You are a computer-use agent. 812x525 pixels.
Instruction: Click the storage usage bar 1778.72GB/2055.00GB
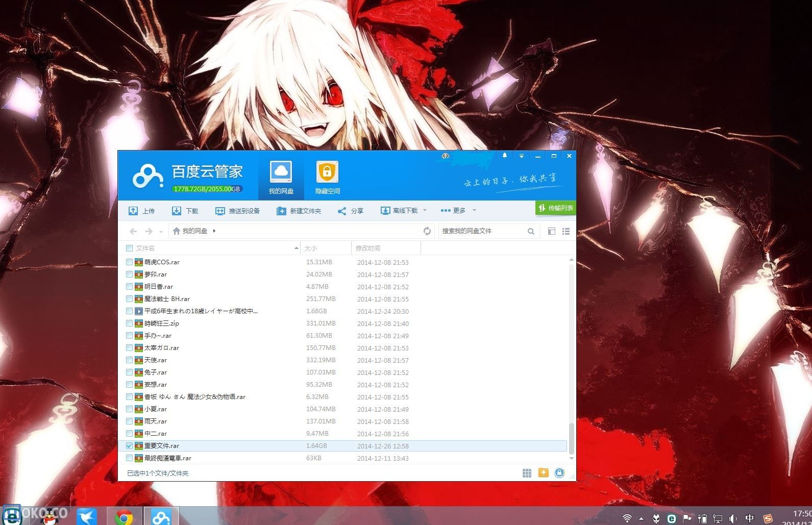(x=207, y=189)
